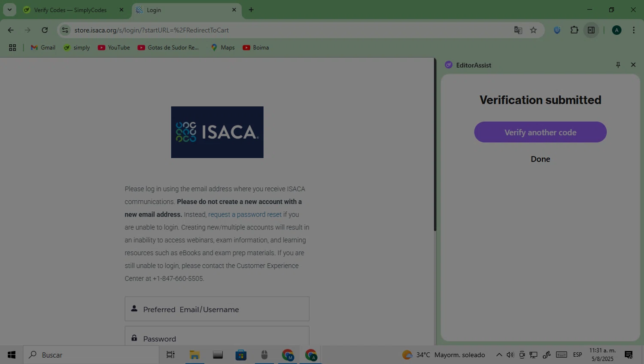Click the ESP language indicator

point(577,355)
